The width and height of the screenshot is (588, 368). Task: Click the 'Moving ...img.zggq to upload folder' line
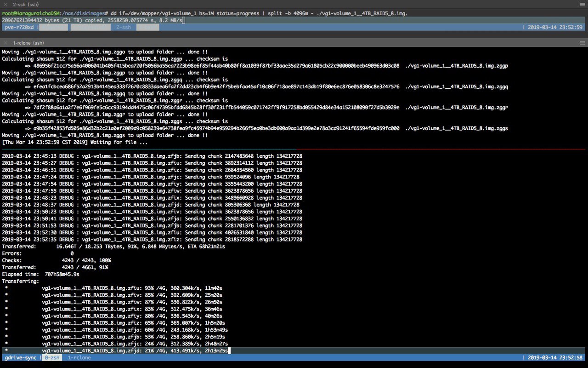point(105,93)
